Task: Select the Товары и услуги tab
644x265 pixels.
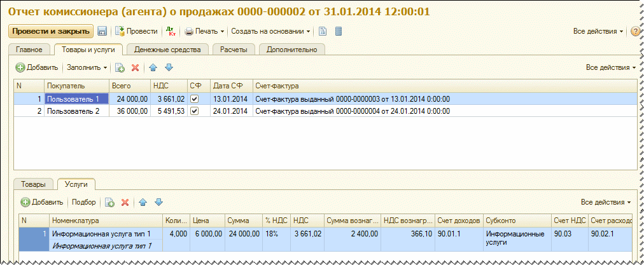Action: pyautogui.click(x=88, y=50)
